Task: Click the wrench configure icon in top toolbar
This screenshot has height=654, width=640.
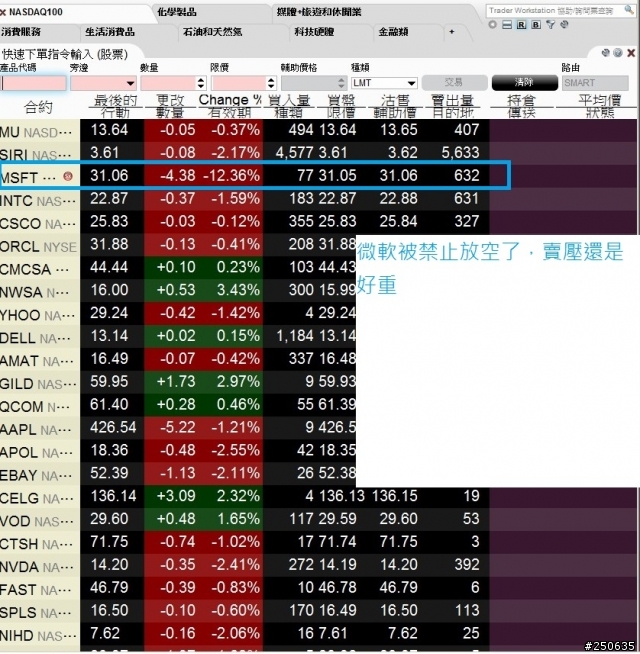Action: point(564,25)
